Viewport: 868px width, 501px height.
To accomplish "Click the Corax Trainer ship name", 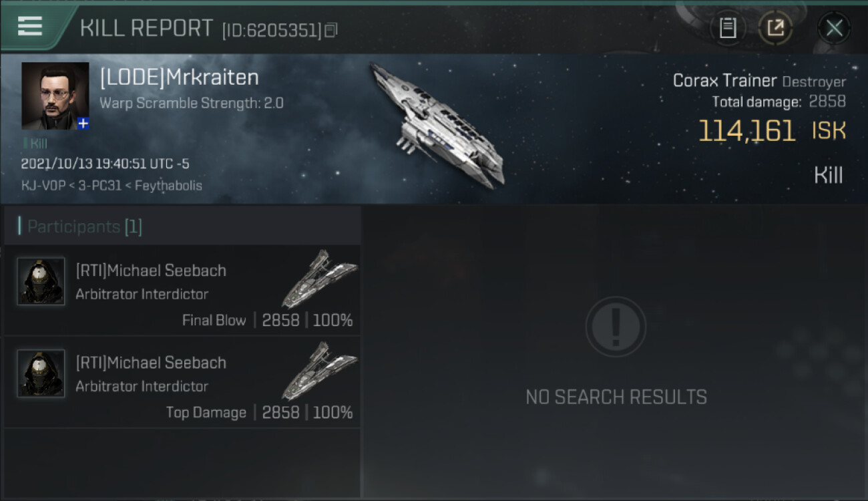I will (724, 81).
